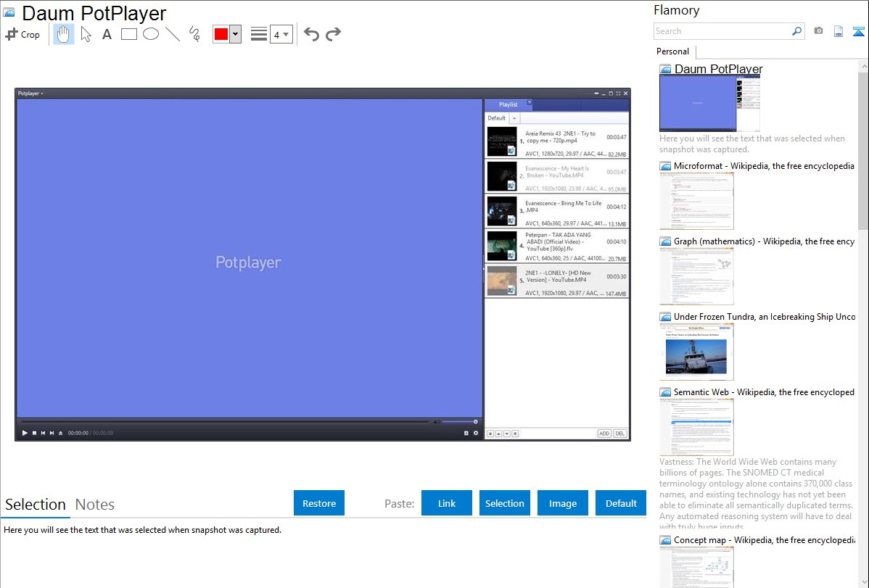The height and width of the screenshot is (588, 869).
Task: Click the Potplayer playlist toggle icon next to the gear
Action: [x=466, y=433]
